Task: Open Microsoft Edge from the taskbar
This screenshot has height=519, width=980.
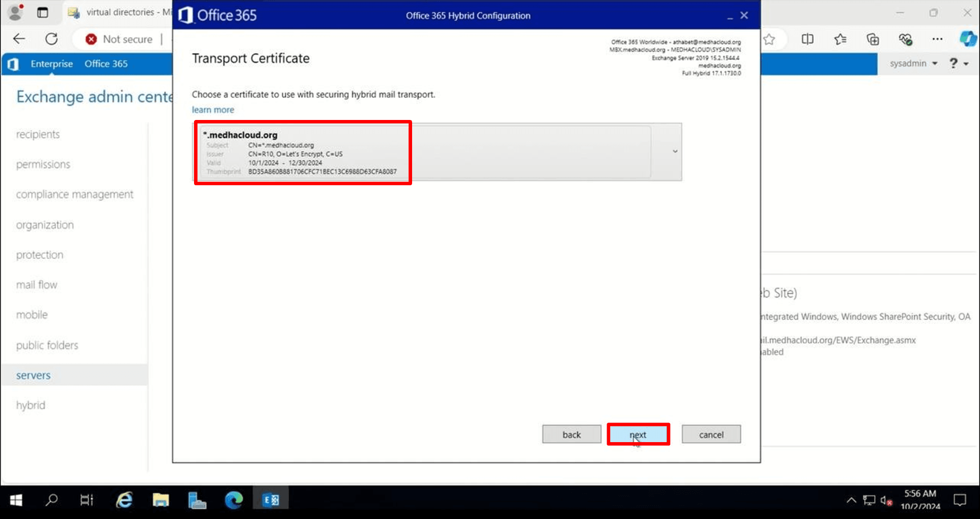Action: 234,500
